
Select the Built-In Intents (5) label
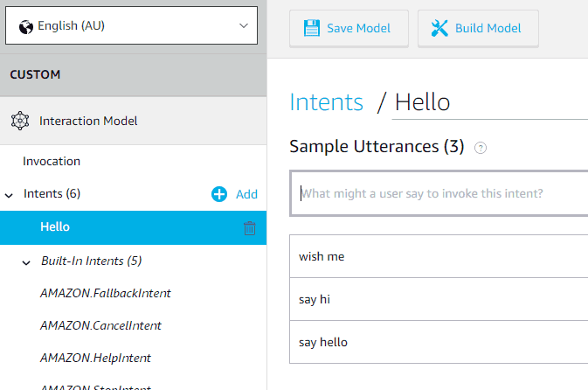(92, 261)
